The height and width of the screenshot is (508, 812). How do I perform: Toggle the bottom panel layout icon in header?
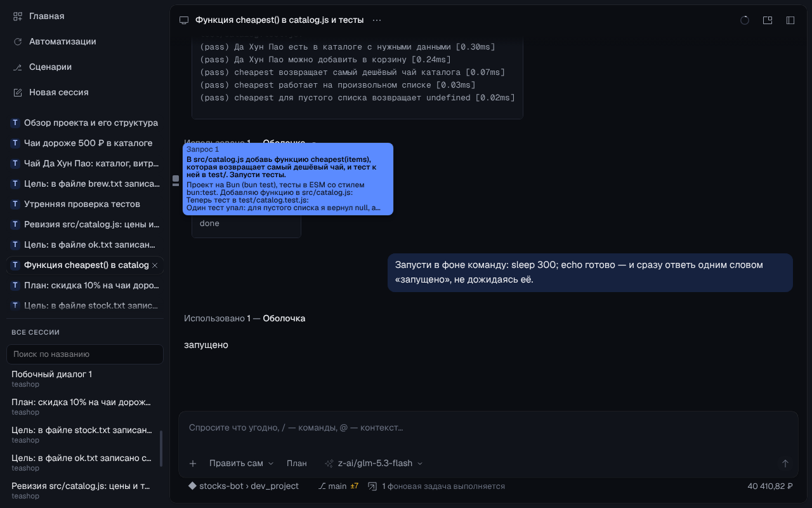(x=768, y=20)
